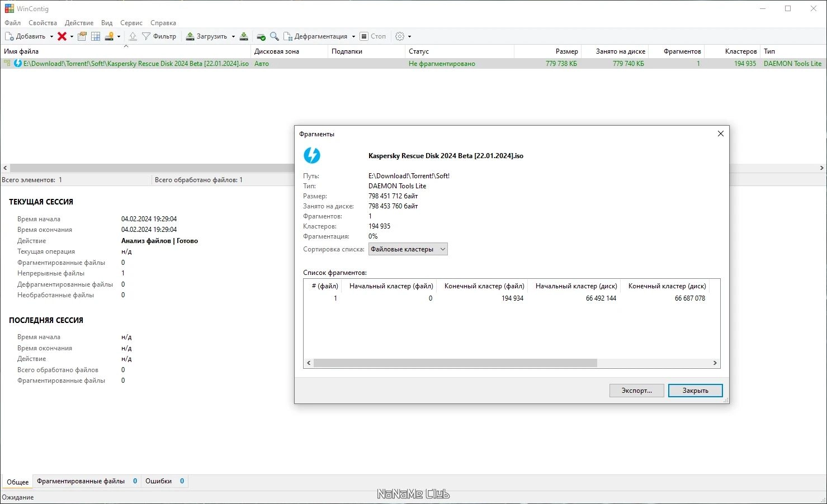Click the # (файл) column header

(x=324, y=286)
